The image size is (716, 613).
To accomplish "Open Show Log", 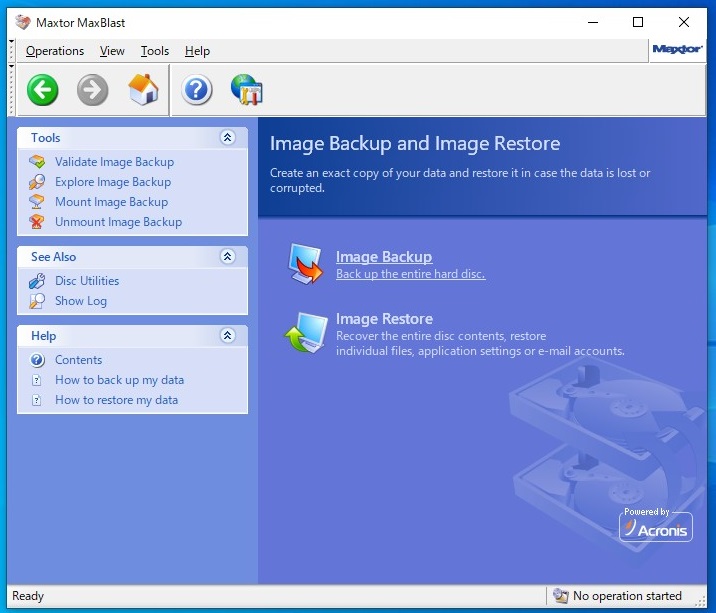I will (x=81, y=301).
